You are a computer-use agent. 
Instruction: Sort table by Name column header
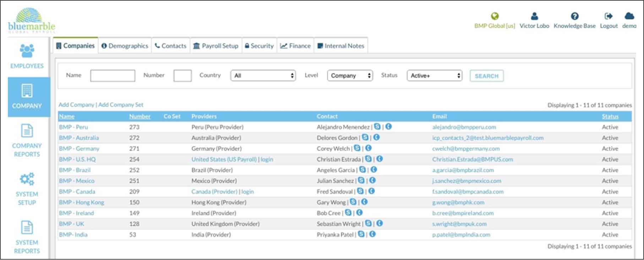[67, 117]
